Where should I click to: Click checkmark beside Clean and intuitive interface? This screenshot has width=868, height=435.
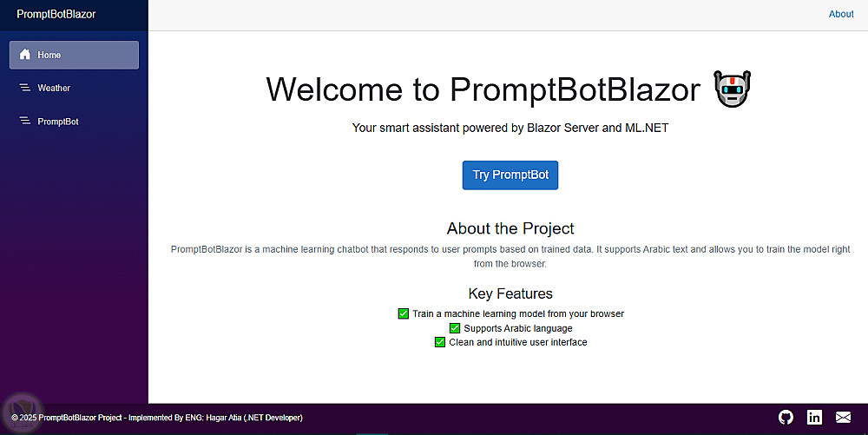[x=440, y=342]
